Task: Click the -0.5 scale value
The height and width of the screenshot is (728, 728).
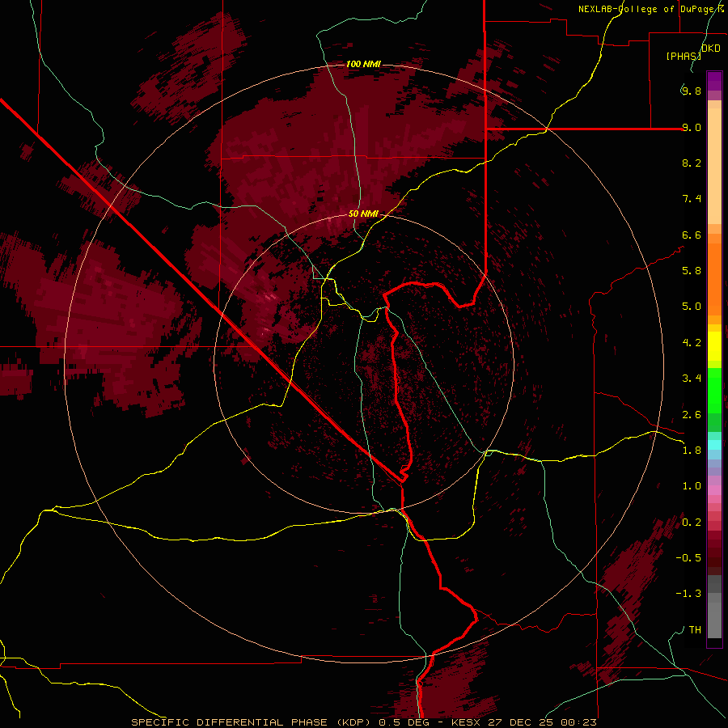Action: click(x=688, y=558)
